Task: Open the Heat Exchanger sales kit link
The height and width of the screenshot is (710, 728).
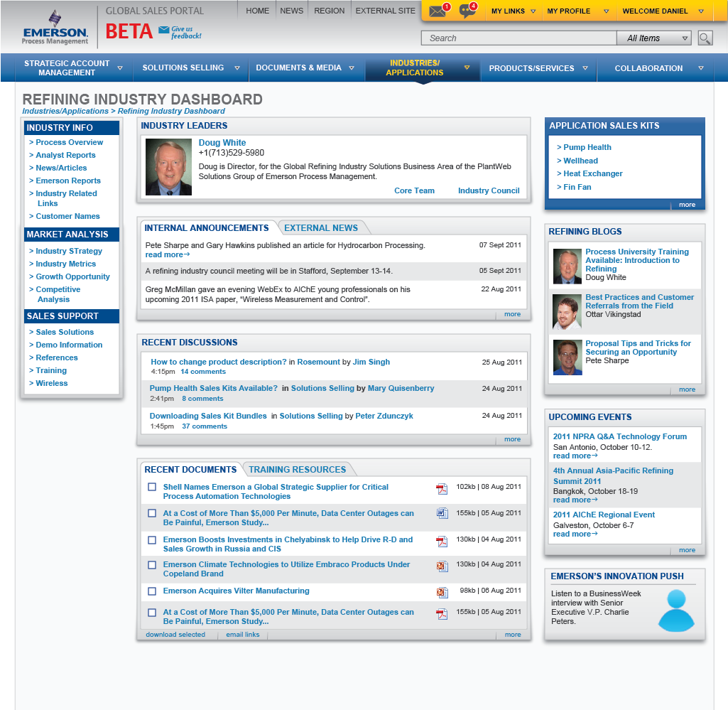Action: [x=593, y=174]
